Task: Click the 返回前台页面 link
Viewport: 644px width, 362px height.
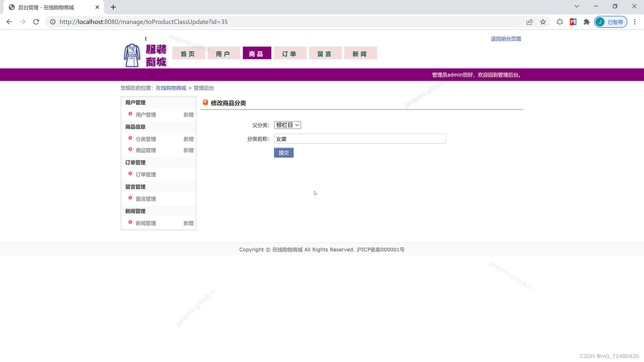Action: point(506,39)
